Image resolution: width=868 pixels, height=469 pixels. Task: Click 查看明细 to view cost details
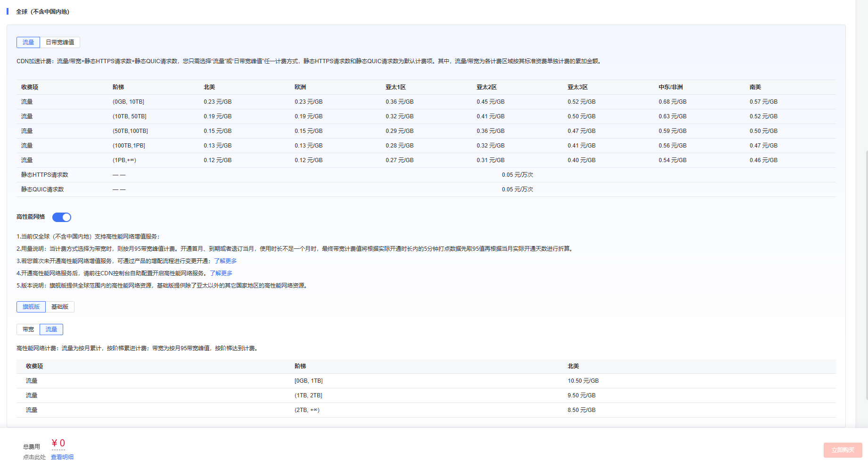pyautogui.click(x=62, y=457)
